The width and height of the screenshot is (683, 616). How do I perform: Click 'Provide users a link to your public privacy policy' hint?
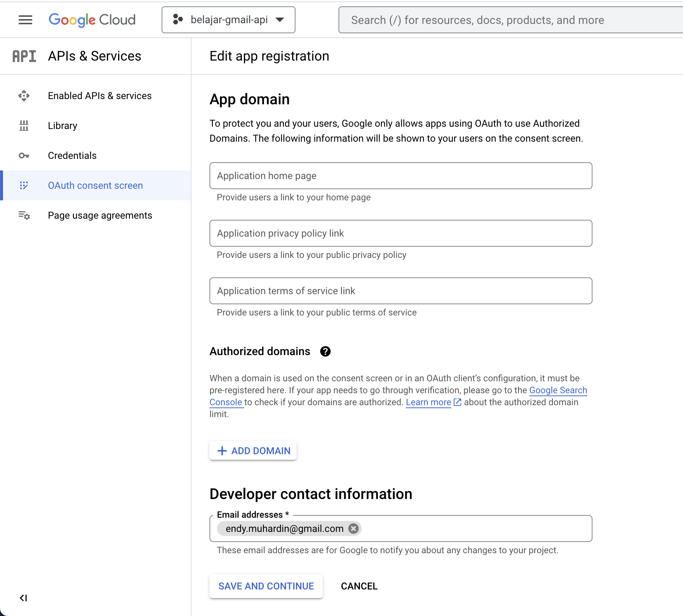[312, 255]
